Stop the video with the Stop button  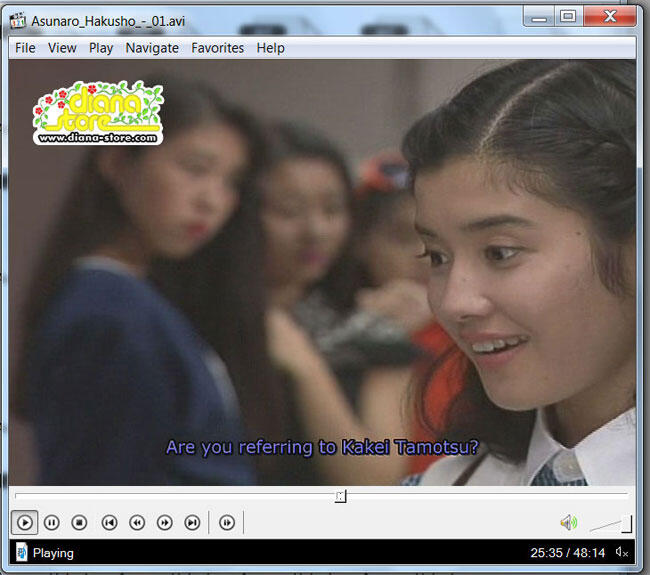tap(79, 523)
